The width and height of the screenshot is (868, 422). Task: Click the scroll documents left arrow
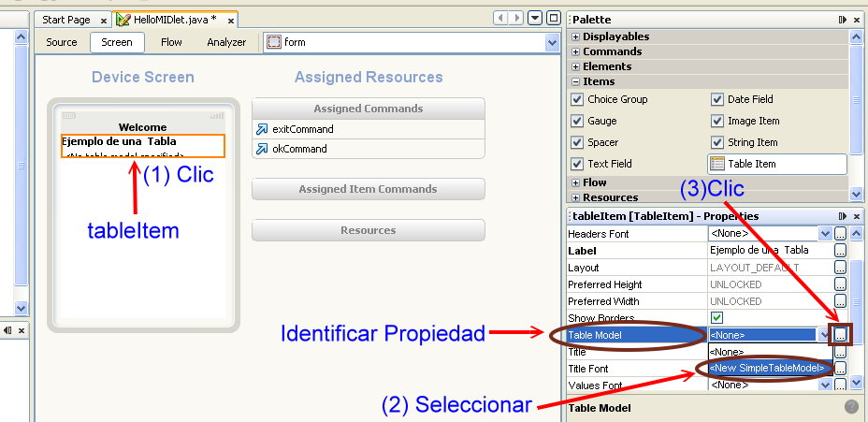click(500, 19)
